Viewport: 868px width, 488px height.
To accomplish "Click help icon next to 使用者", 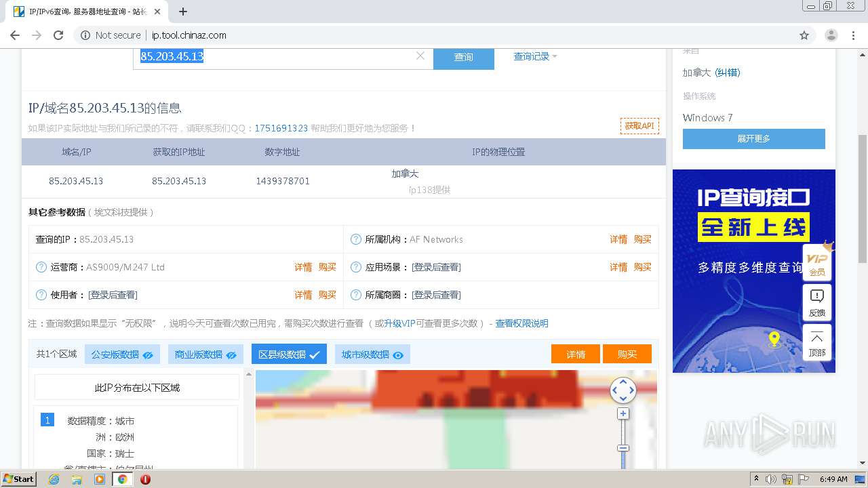I will 41,295.
